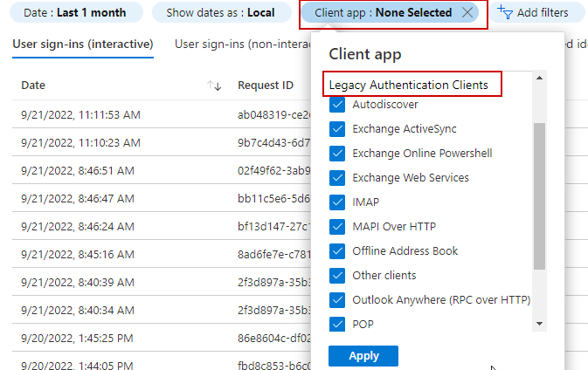Uncheck Exchange Online Powershell option
Image resolution: width=588 pixels, height=370 pixels.
pyautogui.click(x=337, y=154)
